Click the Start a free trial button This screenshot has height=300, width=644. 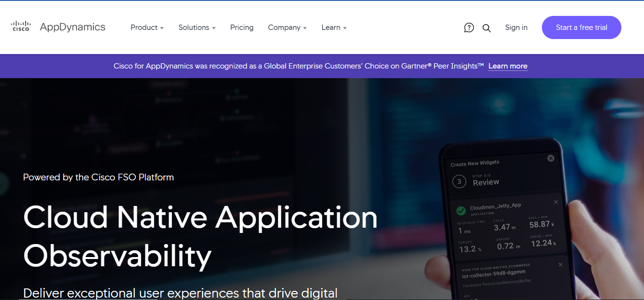581,27
